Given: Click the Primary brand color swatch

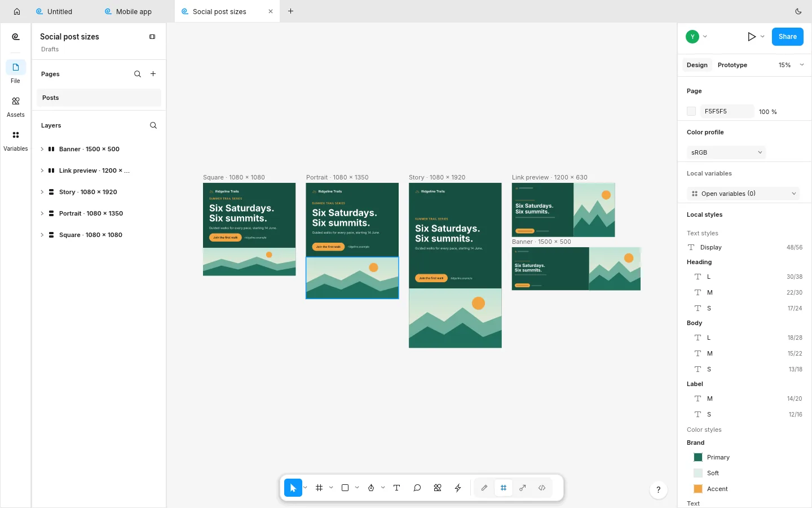Looking at the screenshot, I should click(x=698, y=457).
